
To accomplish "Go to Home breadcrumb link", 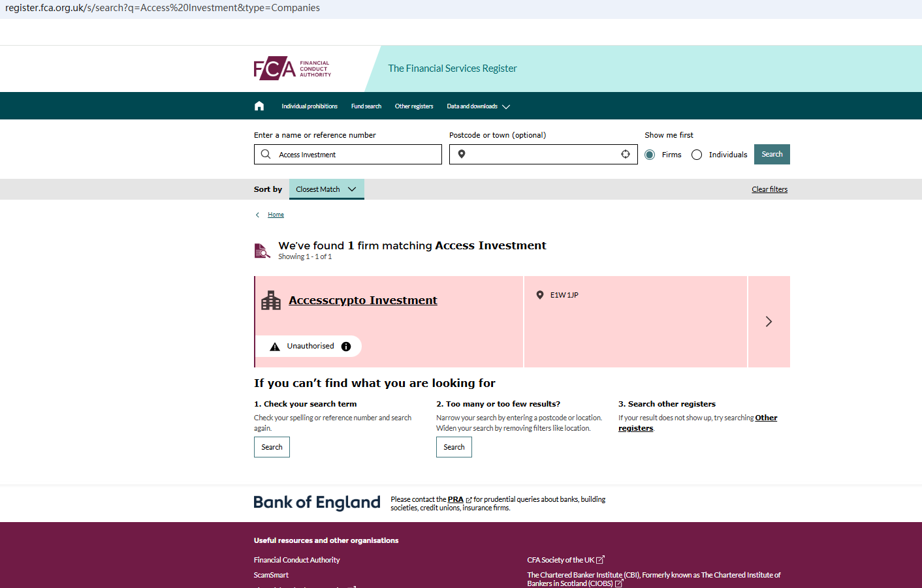I will point(276,215).
